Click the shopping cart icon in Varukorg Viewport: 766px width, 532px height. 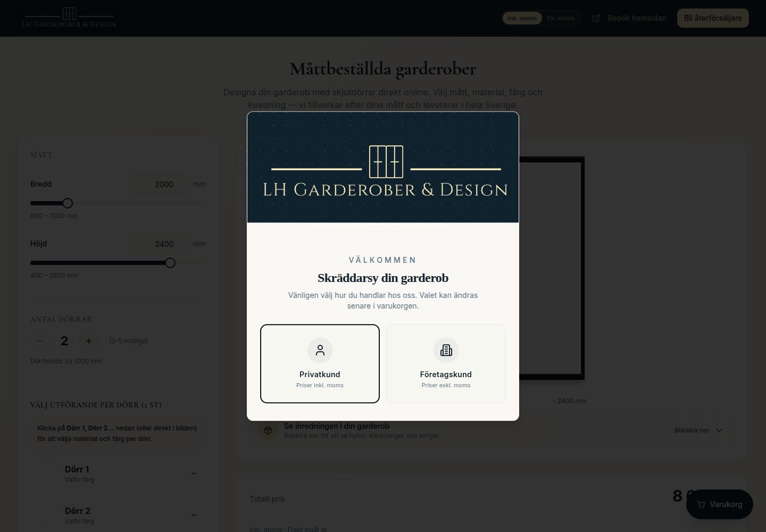tap(701, 504)
